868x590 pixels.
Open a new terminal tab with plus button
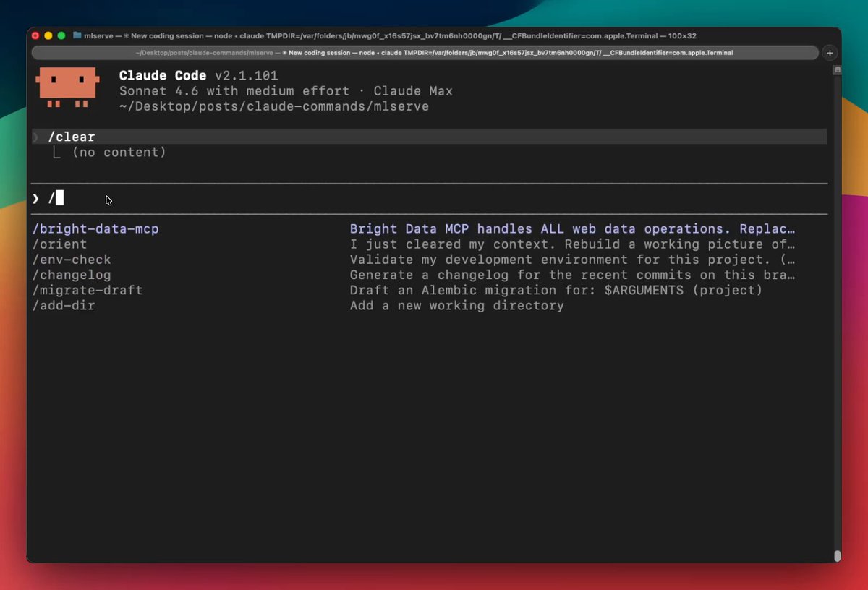830,53
